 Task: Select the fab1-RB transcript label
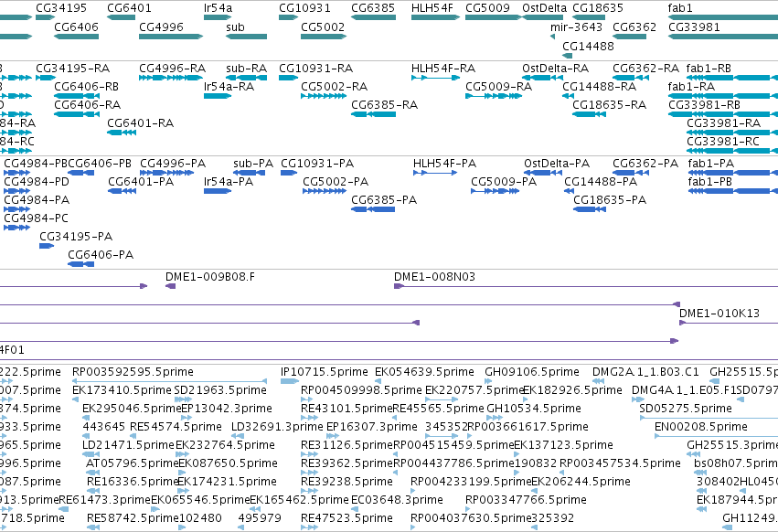[709, 68]
